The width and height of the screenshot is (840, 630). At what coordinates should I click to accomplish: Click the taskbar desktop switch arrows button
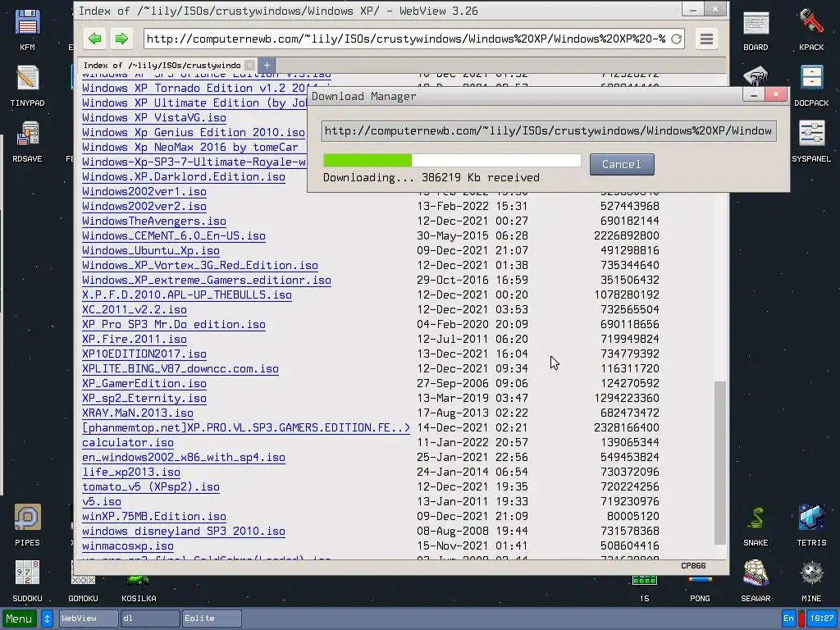[x=47, y=619]
